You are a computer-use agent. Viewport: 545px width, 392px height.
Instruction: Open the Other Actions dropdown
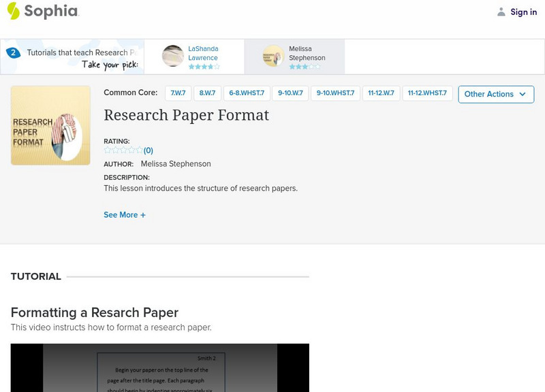coord(496,94)
